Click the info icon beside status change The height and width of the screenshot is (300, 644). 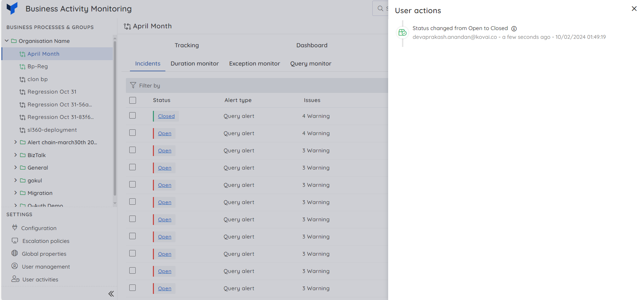point(514,29)
